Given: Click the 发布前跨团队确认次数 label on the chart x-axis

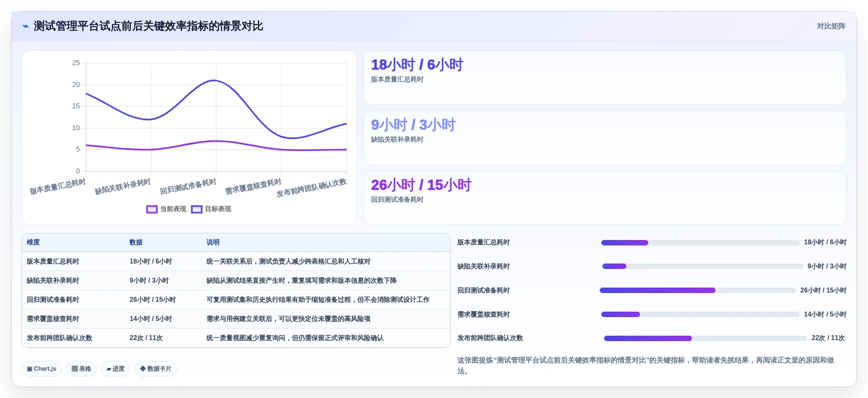Looking at the screenshot, I should pyautogui.click(x=312, y=188).
